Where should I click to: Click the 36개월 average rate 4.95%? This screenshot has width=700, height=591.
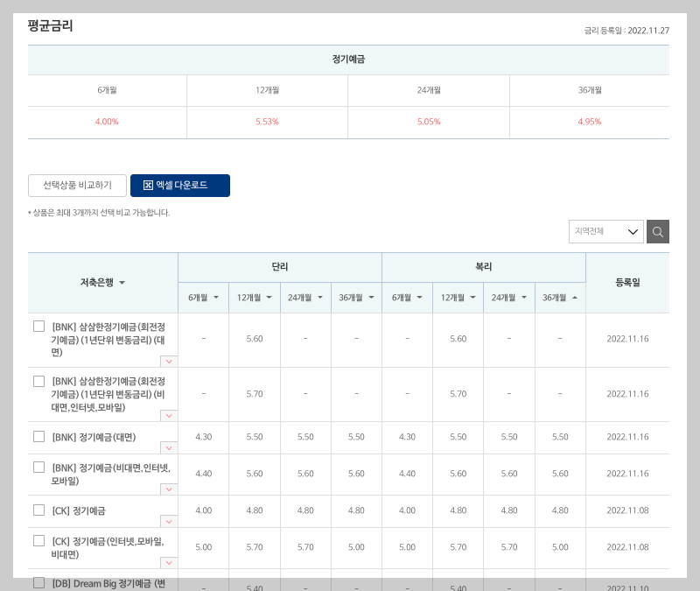[589, 122]
